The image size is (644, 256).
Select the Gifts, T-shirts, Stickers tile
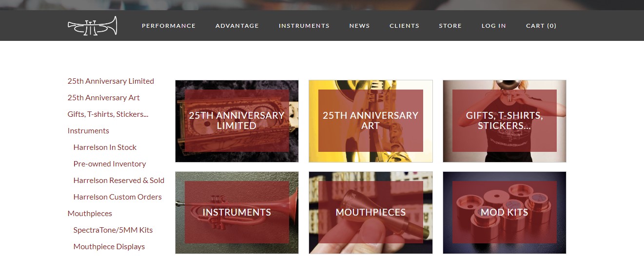pyautogui.click(x=505, y=121)
